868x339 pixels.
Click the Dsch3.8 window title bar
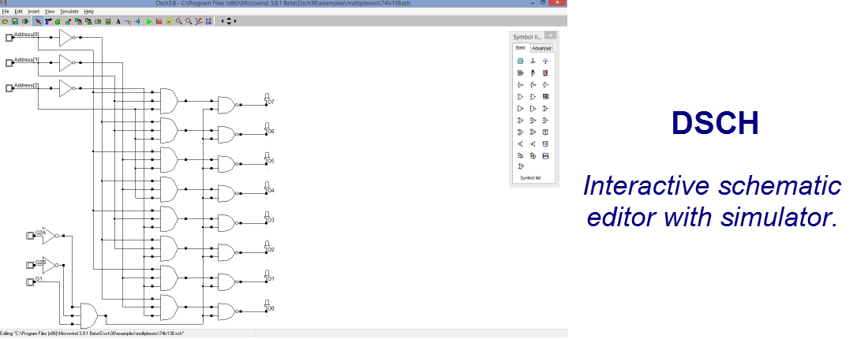pyautogui.click(x=283, y=3)
